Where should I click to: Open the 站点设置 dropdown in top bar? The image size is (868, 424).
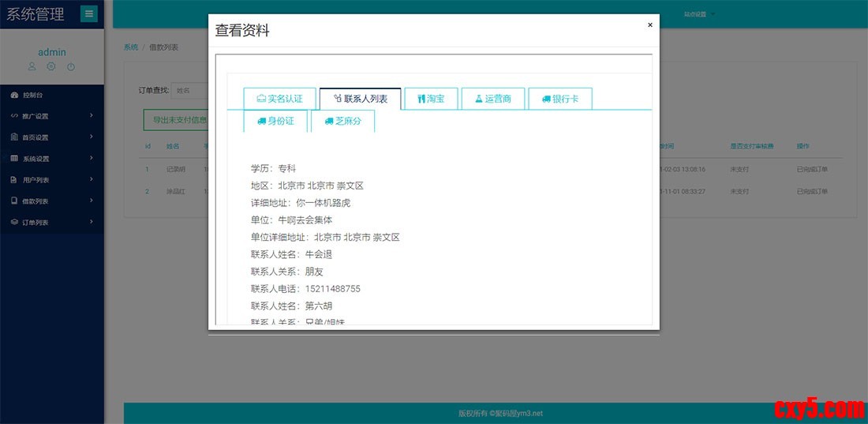coord(699,14)
